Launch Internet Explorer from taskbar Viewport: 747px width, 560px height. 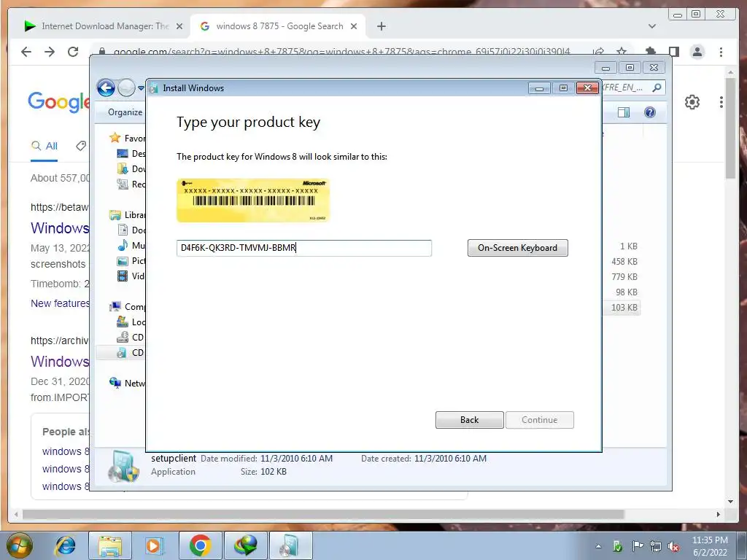pyautogui.click(x=65, y=545)
